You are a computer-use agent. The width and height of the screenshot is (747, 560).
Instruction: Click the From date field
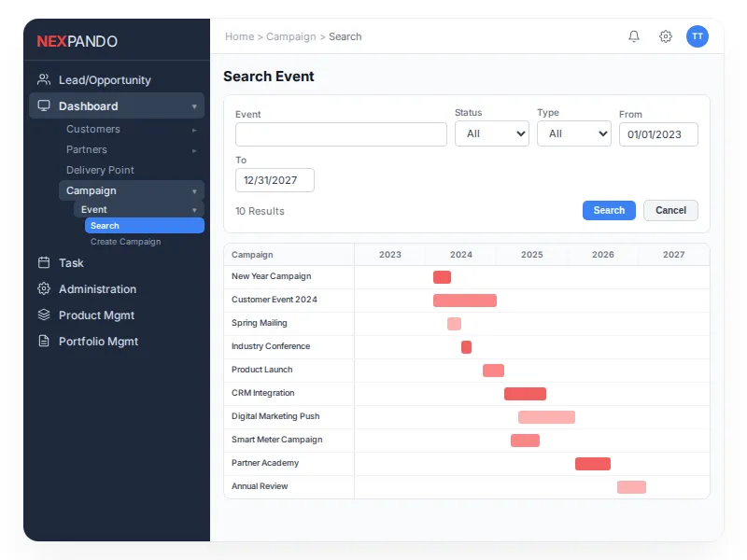pos(658,134)
